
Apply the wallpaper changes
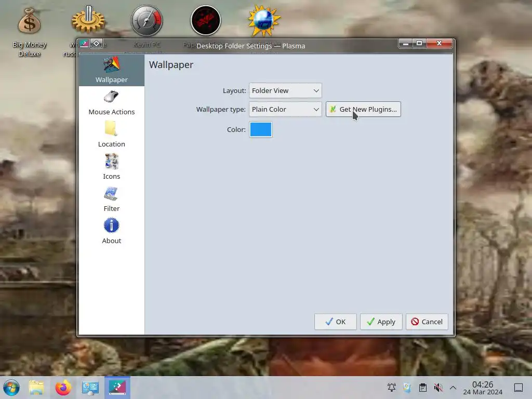381,322
